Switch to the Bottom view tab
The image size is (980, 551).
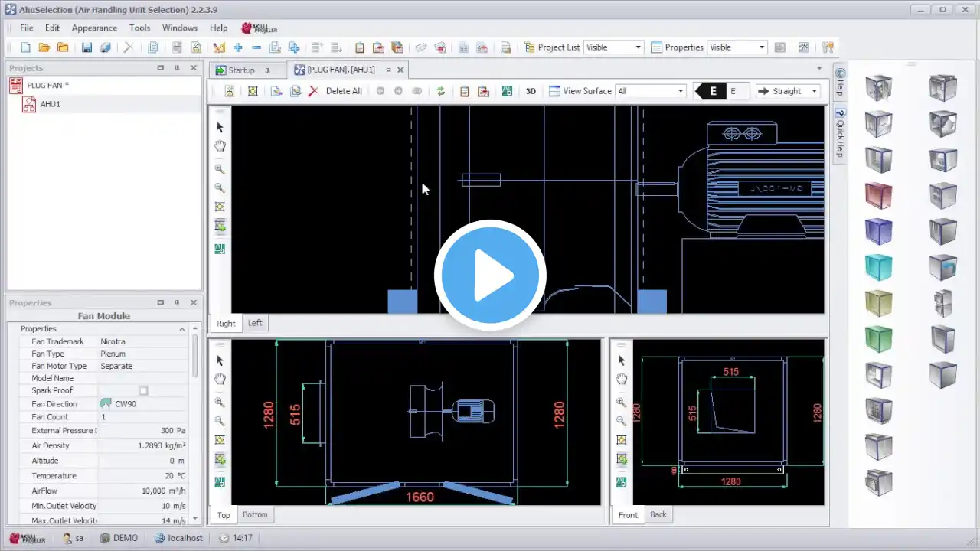[255, 514]
